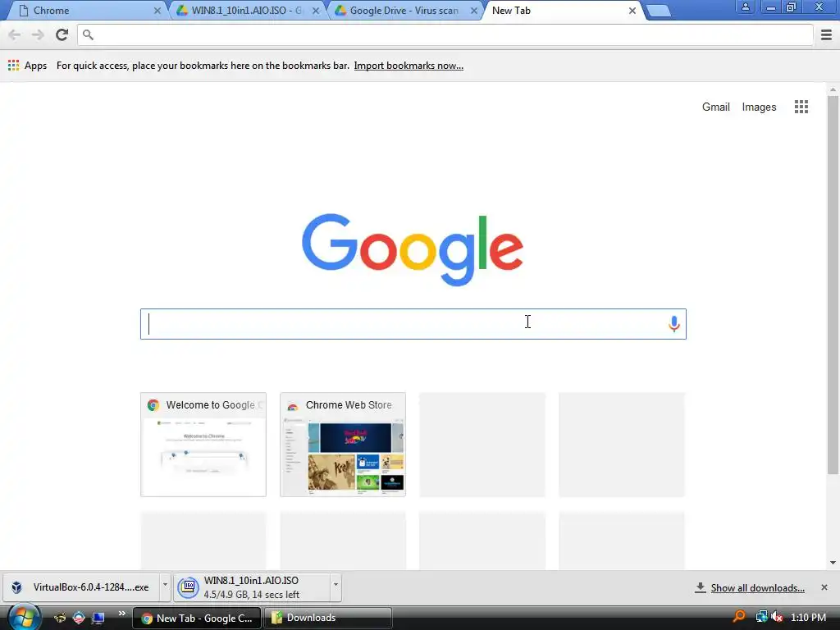
Task: Open the Google apps grid
Action: (801, 107)
